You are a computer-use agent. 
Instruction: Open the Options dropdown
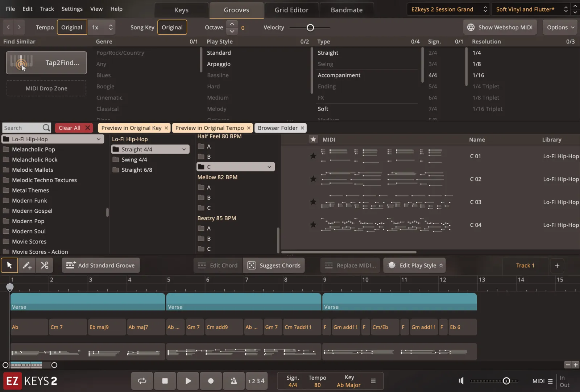click(560, 27)
